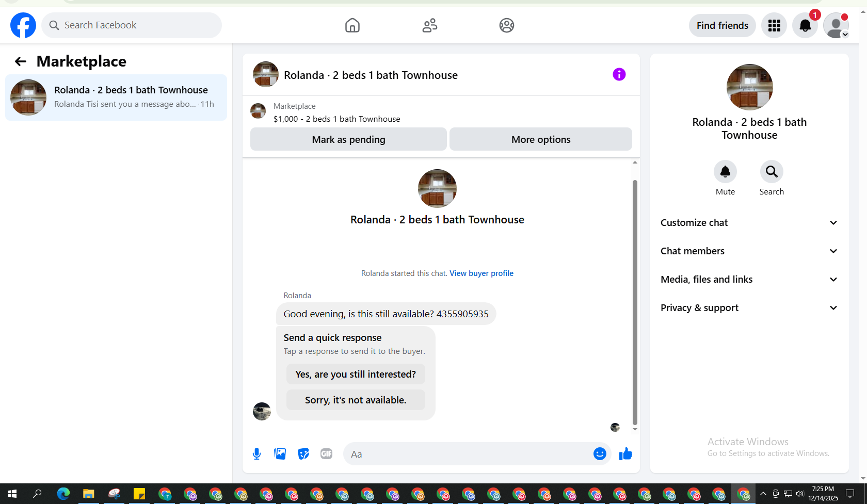Open File Explorer from taskbar

point(88,494)
